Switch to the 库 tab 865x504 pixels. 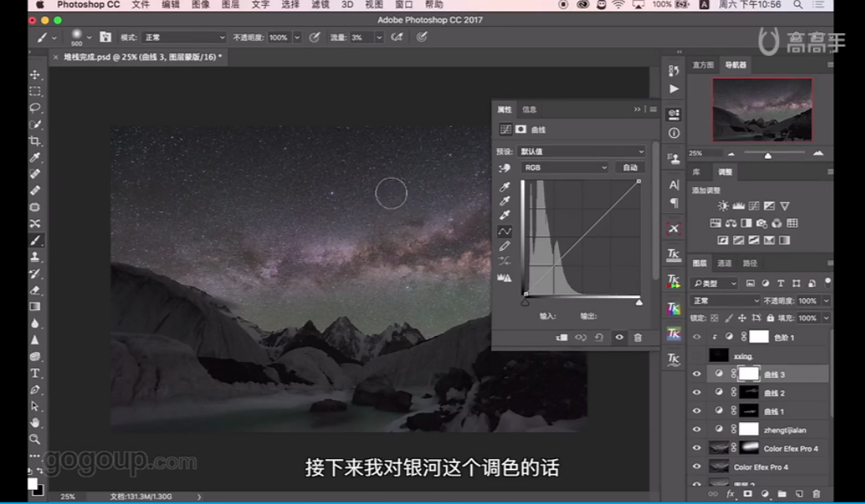click(696, 172)
